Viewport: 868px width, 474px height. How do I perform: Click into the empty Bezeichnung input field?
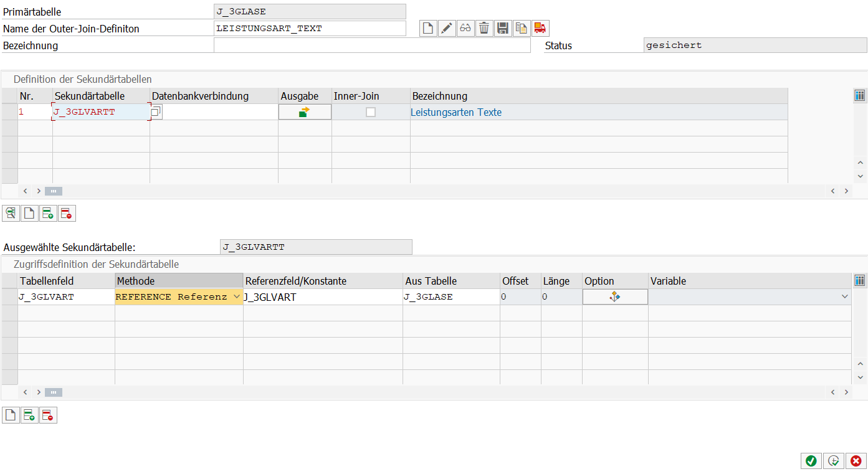371,45
